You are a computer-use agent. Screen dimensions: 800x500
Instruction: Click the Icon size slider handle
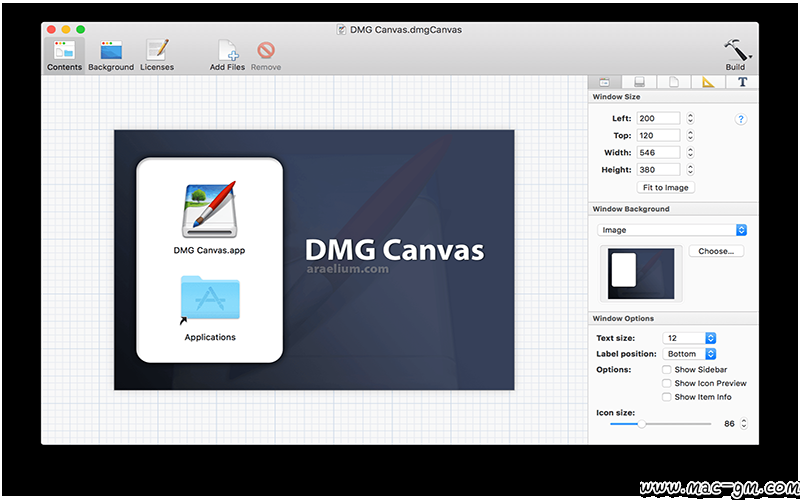(x=641, y=424)
